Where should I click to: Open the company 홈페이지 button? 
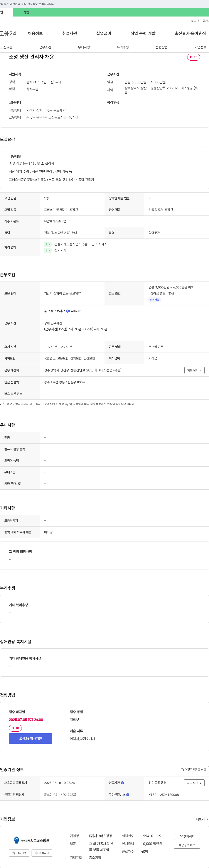pyautogui.click(x=187, y=836)
